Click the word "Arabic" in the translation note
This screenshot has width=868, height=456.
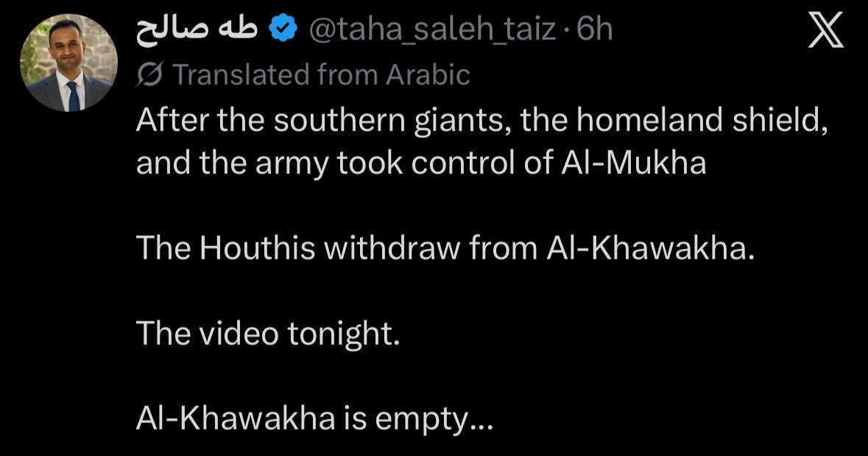(x=428, y=74)
